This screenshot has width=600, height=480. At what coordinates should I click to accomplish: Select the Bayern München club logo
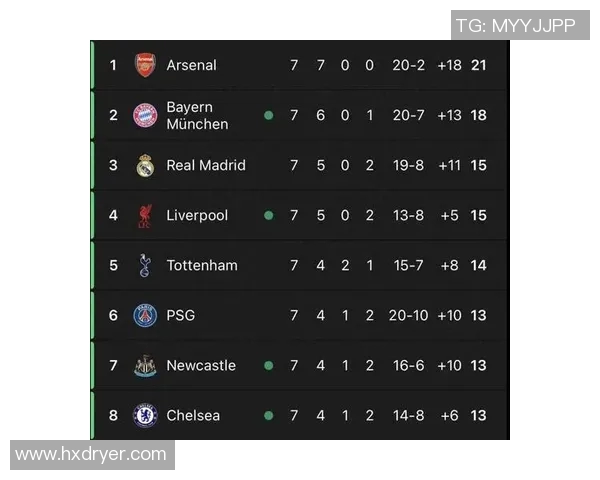point(145,115)
